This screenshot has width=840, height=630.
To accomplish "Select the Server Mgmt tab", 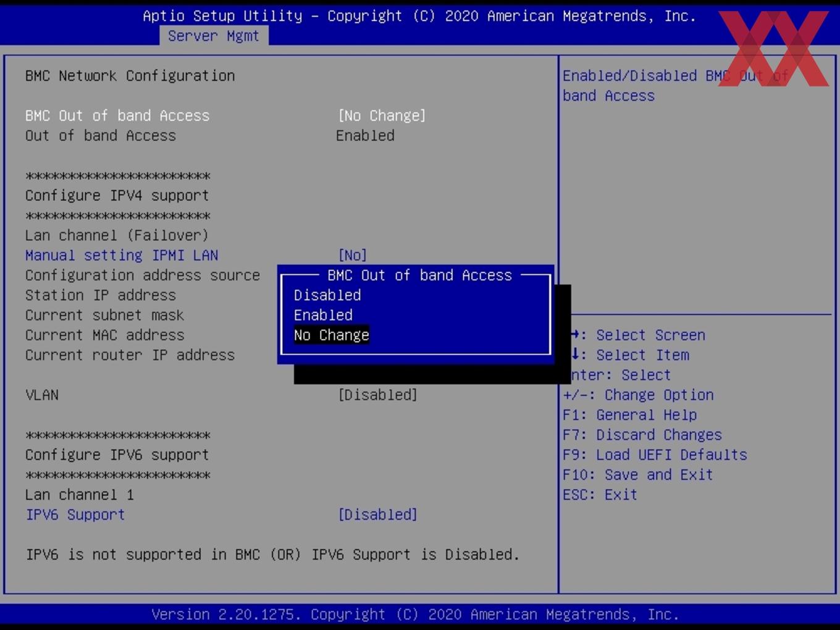I will point(214,36).
